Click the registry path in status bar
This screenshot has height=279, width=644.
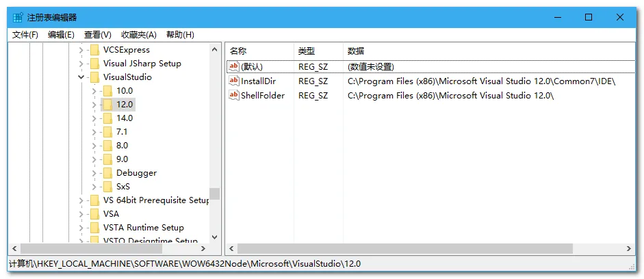pos(184,264)
